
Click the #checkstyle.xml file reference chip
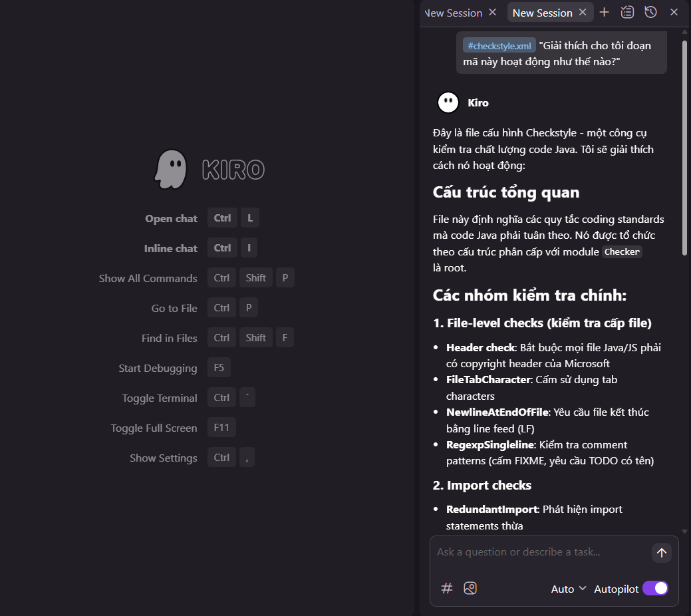pyautogui.click(x=499, y=46)
